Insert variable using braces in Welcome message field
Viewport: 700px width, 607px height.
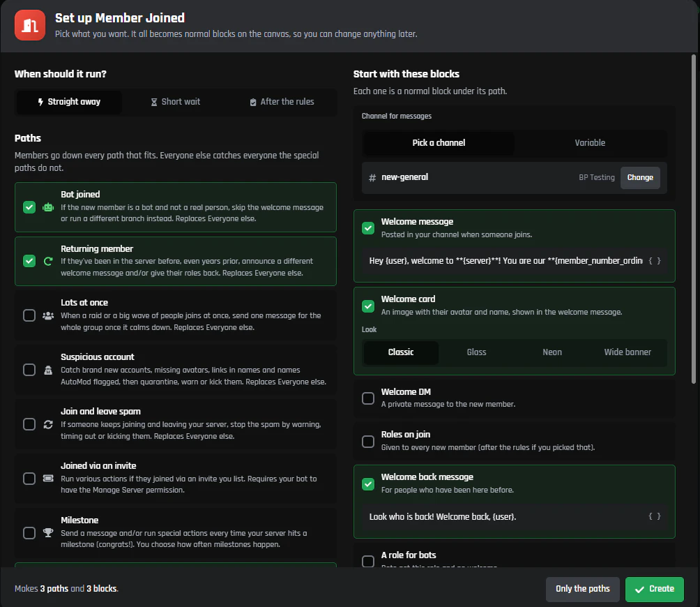point(655,261)
